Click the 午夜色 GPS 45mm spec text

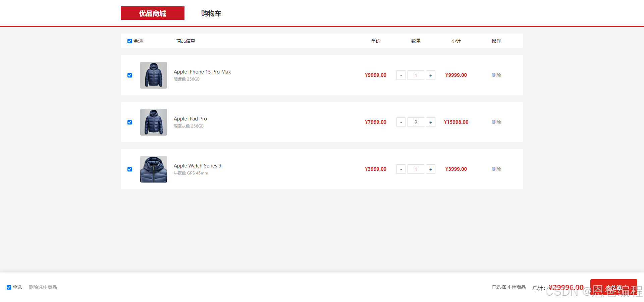[191, 173]
